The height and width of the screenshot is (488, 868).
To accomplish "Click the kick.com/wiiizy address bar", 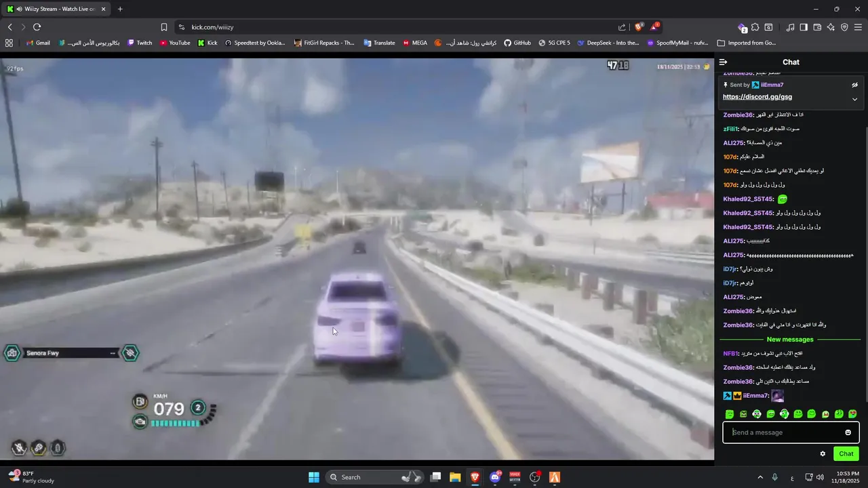I will point(400,27).
